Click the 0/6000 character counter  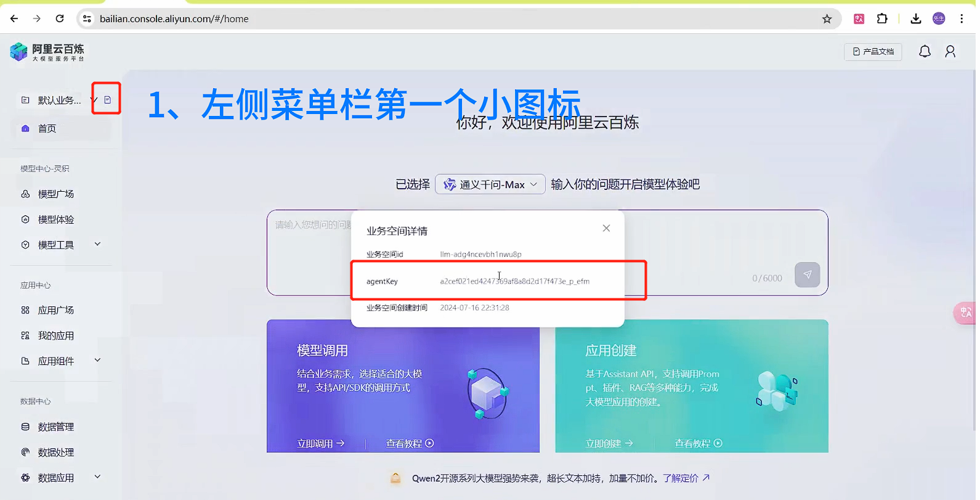[767, 278]
